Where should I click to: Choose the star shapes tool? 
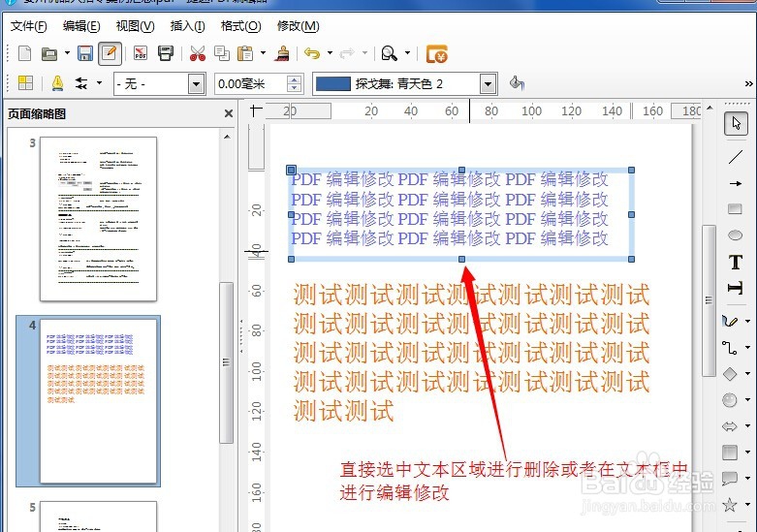pyautogui.click(x=730, y=505)
